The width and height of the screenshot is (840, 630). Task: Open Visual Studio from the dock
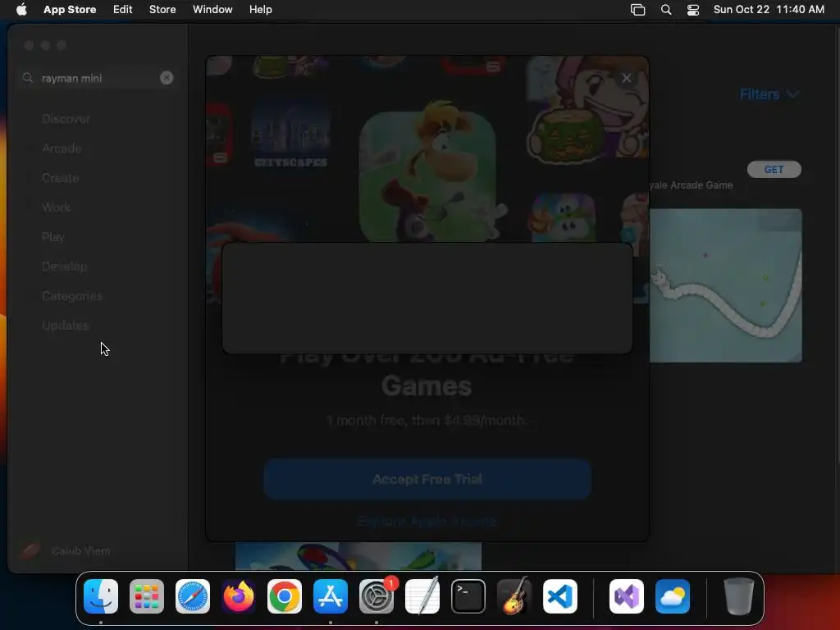[x=627, y=596]
